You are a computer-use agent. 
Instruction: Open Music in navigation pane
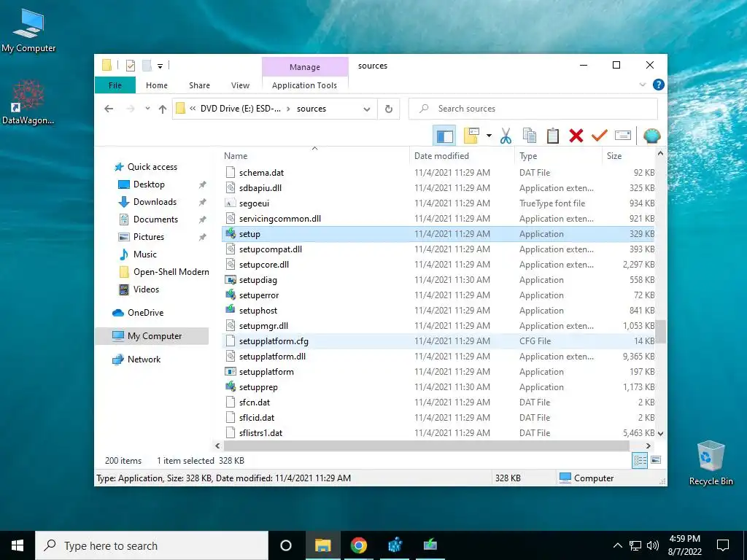point(145,254)
